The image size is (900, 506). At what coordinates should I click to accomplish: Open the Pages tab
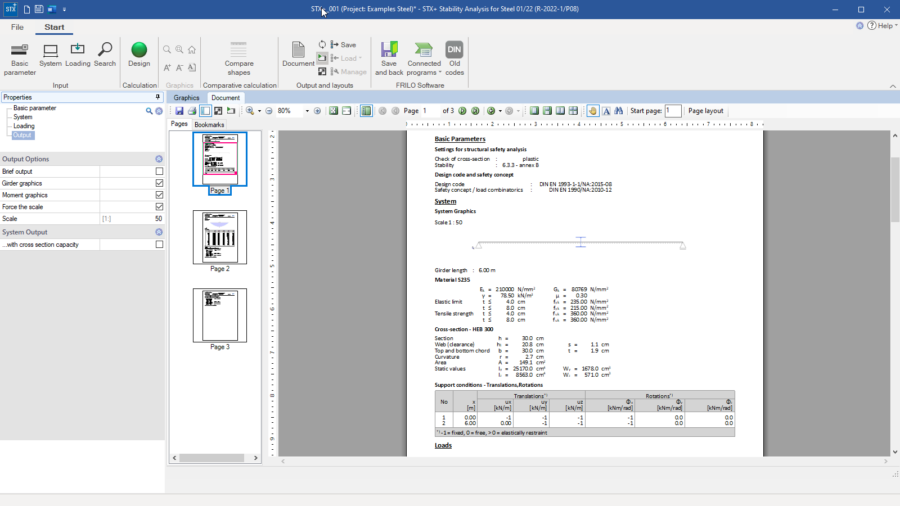179,124
